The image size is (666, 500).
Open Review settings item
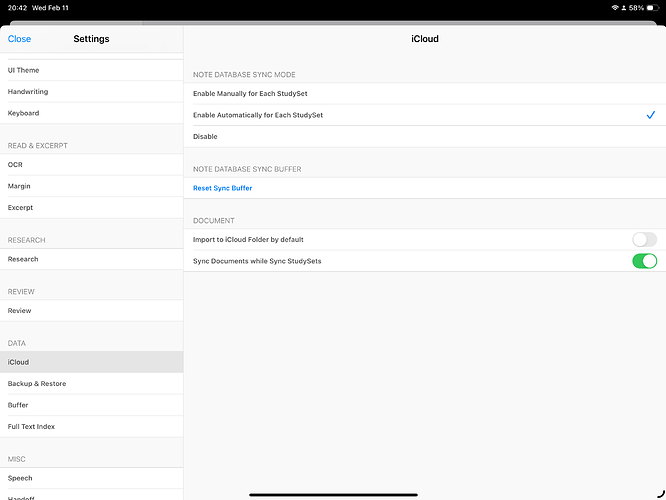pyautogui.click(x=20, y=311)
